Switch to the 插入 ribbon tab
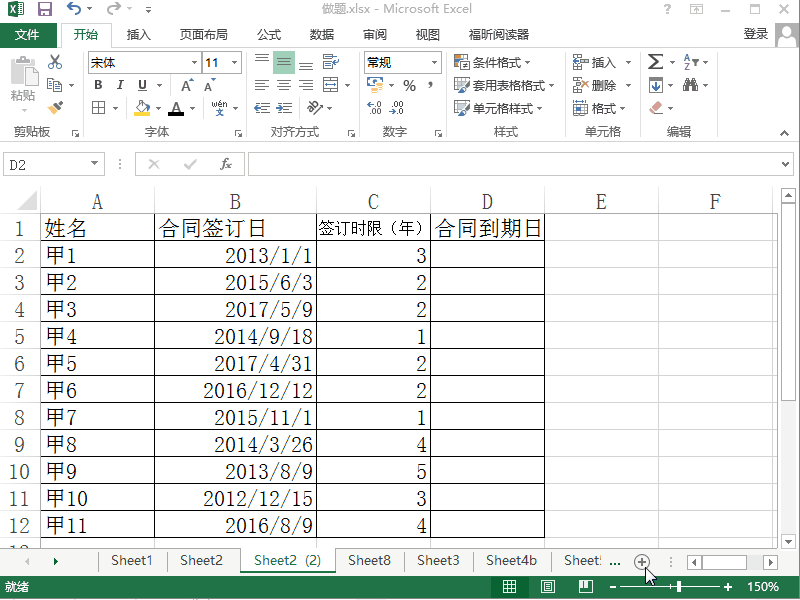The height and width of the screenshot is (600, 800). 137,34
